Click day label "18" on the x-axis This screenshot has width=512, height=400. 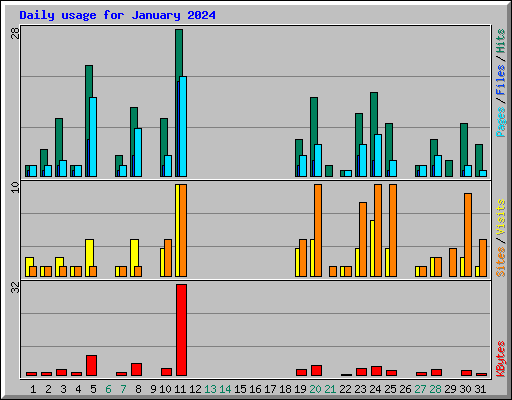[285, 389]
